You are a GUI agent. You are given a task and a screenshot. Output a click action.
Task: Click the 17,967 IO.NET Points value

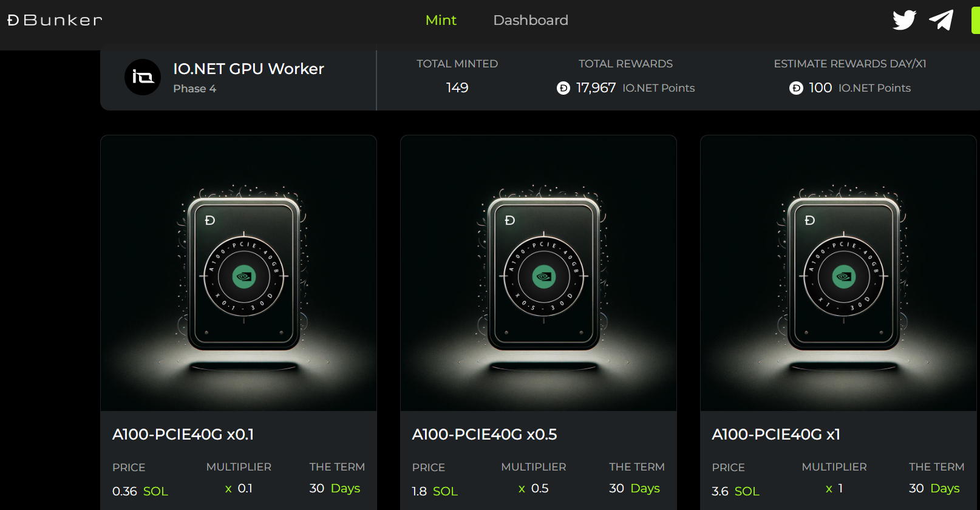[x=635, y=88]
